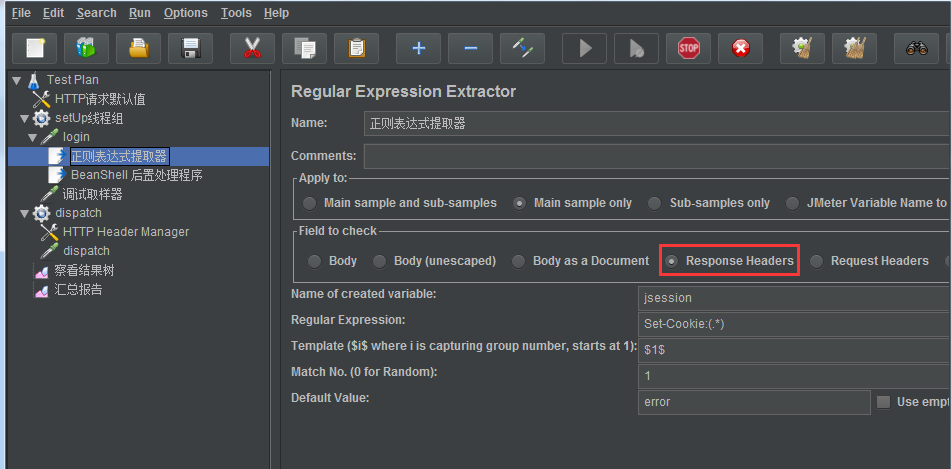Click the HTTP Header Manager wrench icon
Screen dimensions: 951x469
click(x=49, y=232)
